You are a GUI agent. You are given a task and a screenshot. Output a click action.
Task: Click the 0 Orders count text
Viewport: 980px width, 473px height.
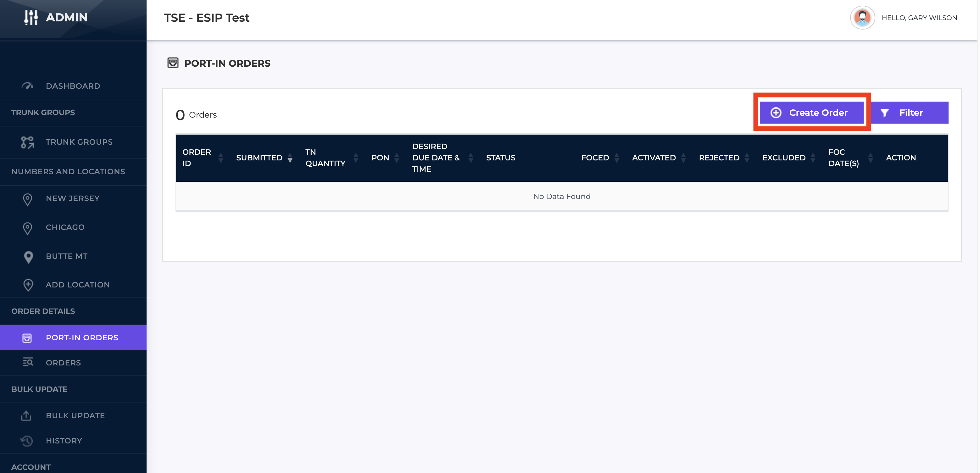point(196,114)
